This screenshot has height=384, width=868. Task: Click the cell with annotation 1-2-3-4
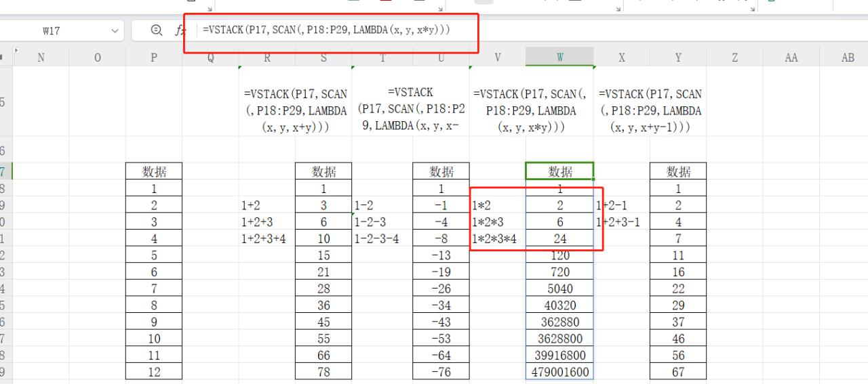tap(382, 238)
